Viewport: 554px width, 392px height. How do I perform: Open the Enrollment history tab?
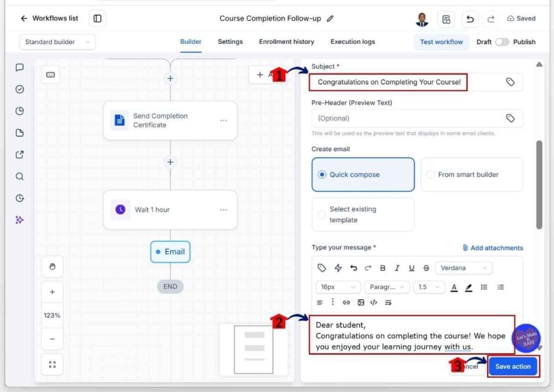click(287, 42)
